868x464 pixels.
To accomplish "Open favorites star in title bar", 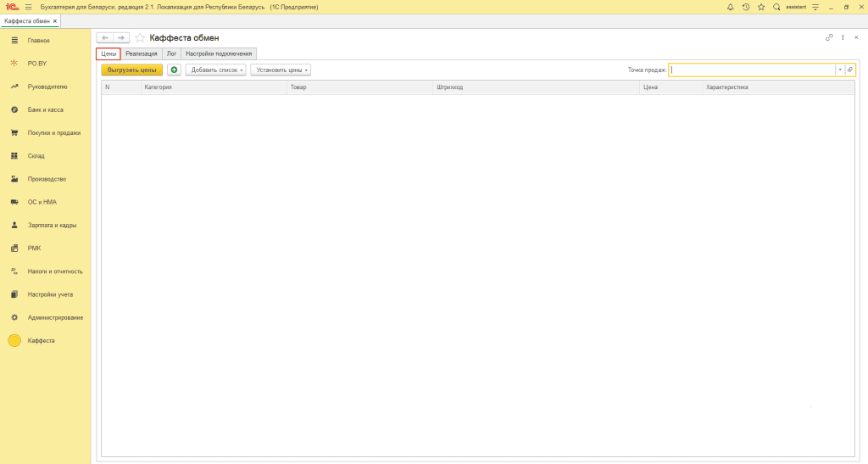I will (761, 7).
